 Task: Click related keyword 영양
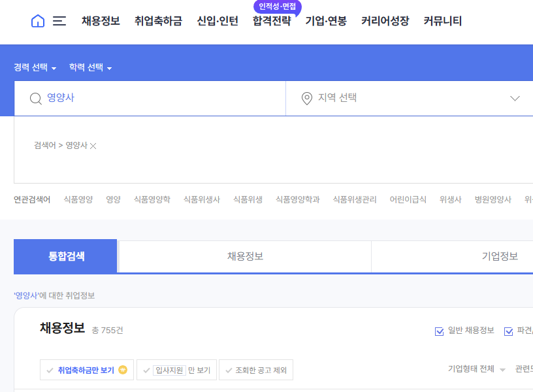coord(113,199)
